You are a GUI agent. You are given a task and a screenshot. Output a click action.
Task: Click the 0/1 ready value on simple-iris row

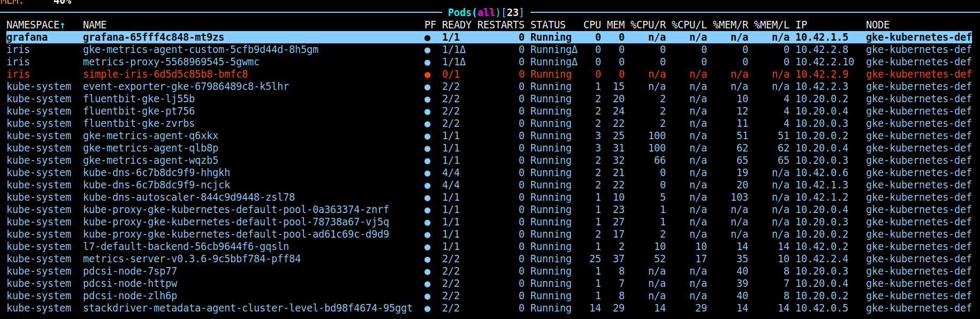[x=451, y=74]
